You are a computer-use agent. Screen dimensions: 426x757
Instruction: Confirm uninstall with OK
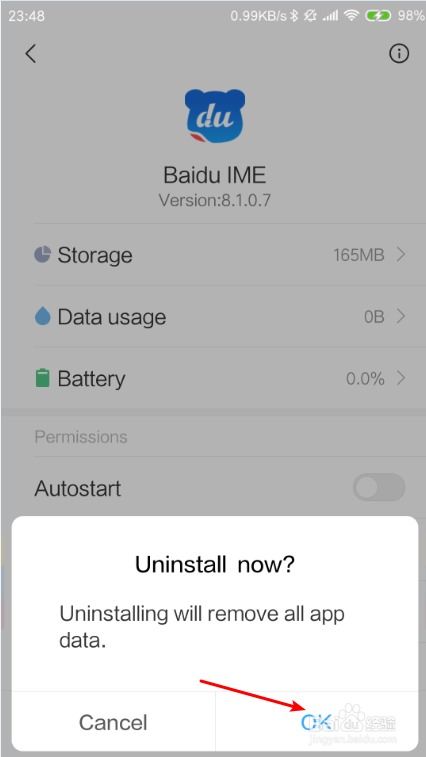pyautogui.click(x=316, y=722)
